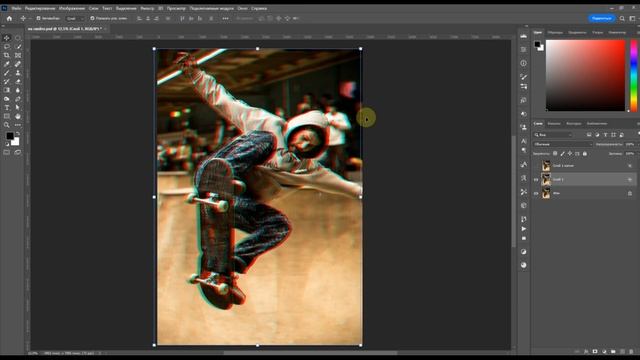Go to the Home screen icon
Viewport: 640px width, 360px height.
pos(9,18)
